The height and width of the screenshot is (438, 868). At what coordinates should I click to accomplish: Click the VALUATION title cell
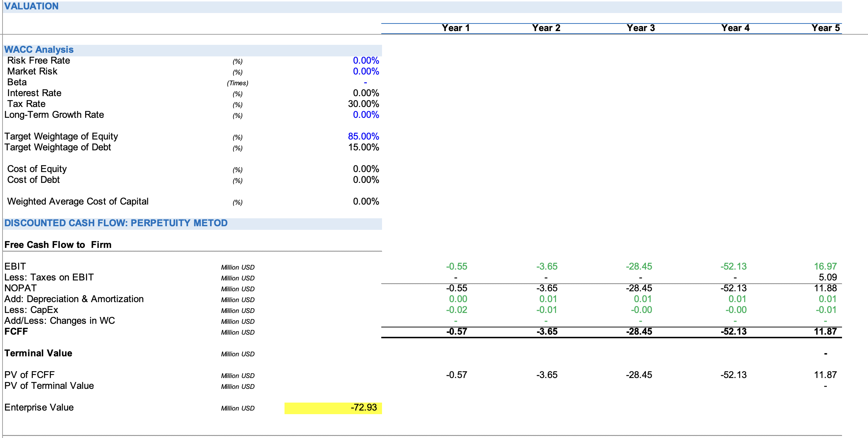[x=31, y=7]
